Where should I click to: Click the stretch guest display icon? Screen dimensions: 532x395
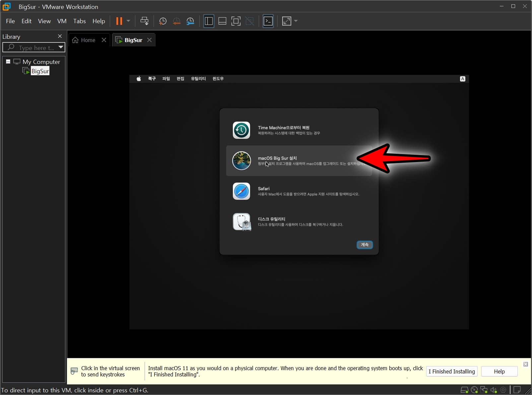pyautogui.click(x=287, y=21)
